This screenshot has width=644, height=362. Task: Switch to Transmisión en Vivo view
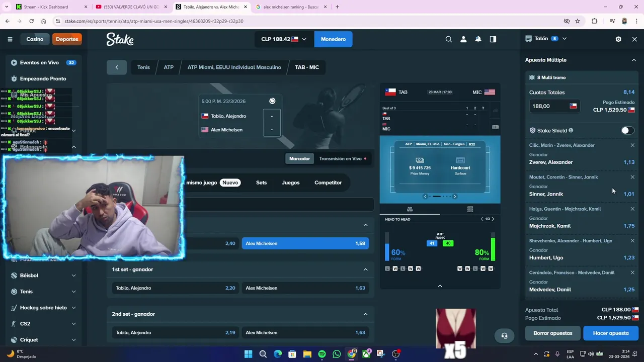click(343, 159)
